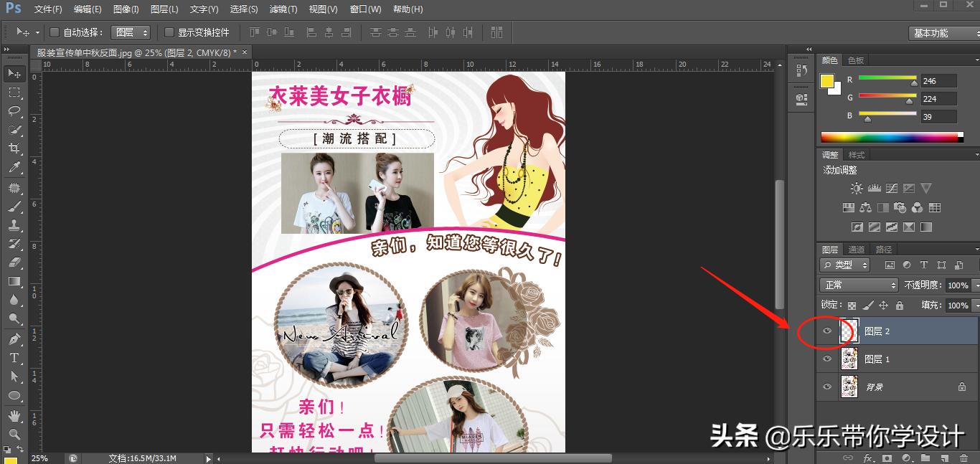The width and height of the screenshot is (980, 464).
Task: Select the Crop tool
Action: coord(14,148)
